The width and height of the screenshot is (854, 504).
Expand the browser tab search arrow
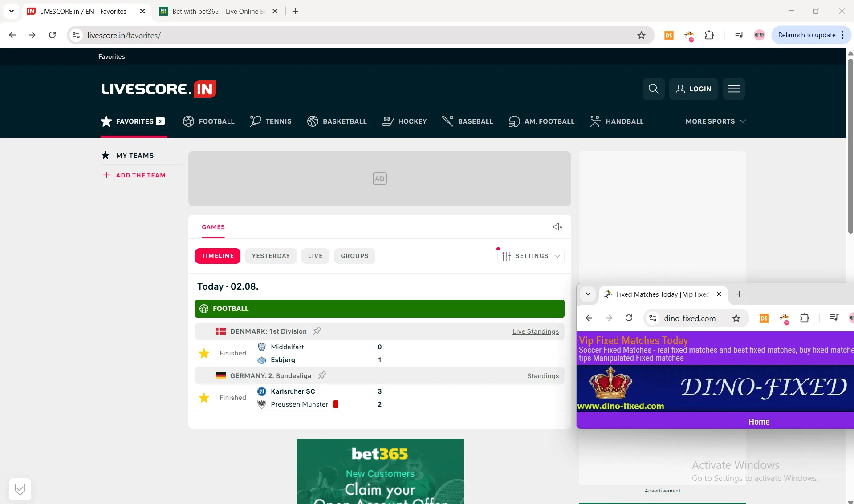[x=11, y=11]
